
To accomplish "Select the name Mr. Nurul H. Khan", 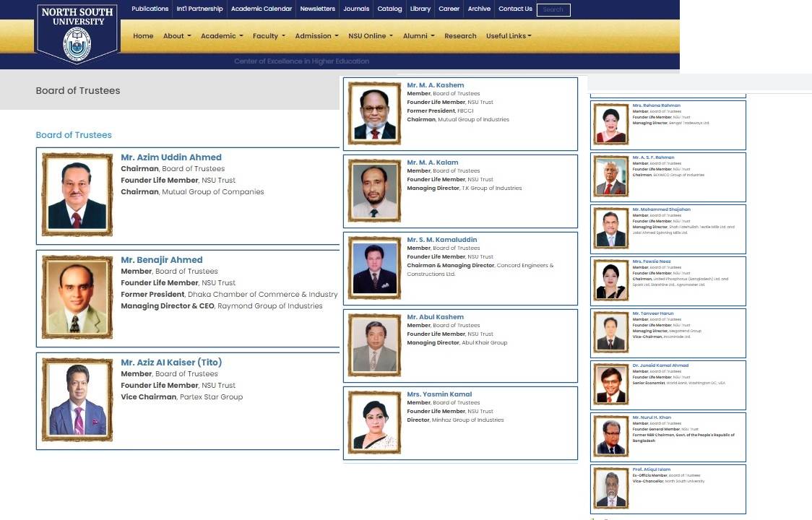I will (652, 417).
